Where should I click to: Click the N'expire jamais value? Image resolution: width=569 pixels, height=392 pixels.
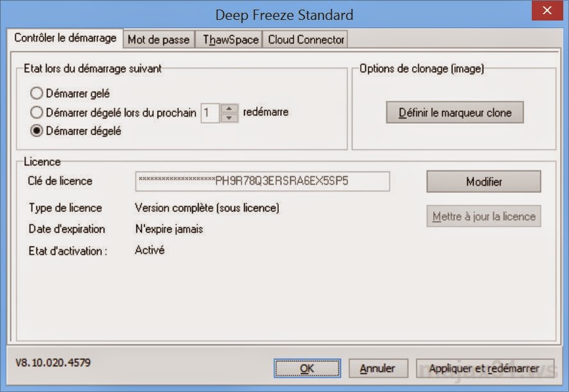[x=169, y=229]
